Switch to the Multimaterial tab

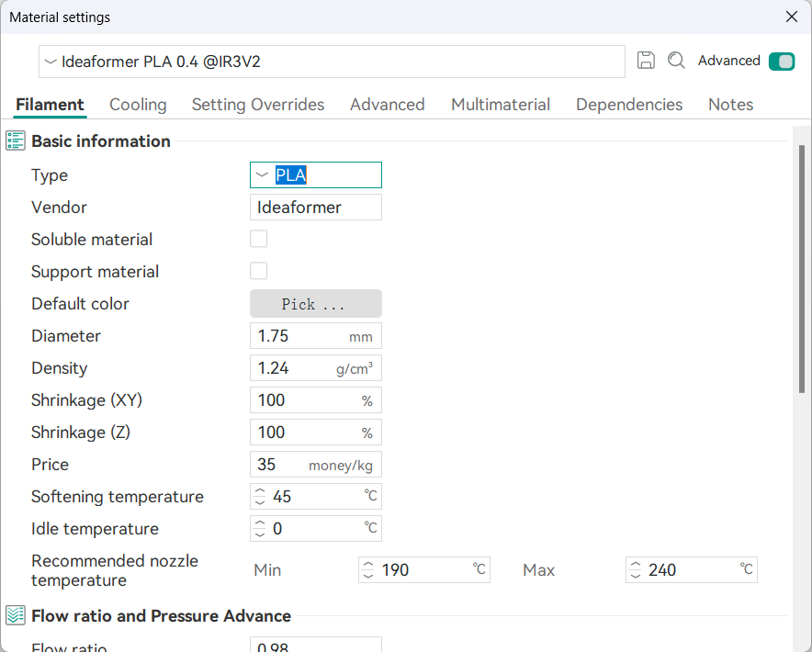pos(501,105)
